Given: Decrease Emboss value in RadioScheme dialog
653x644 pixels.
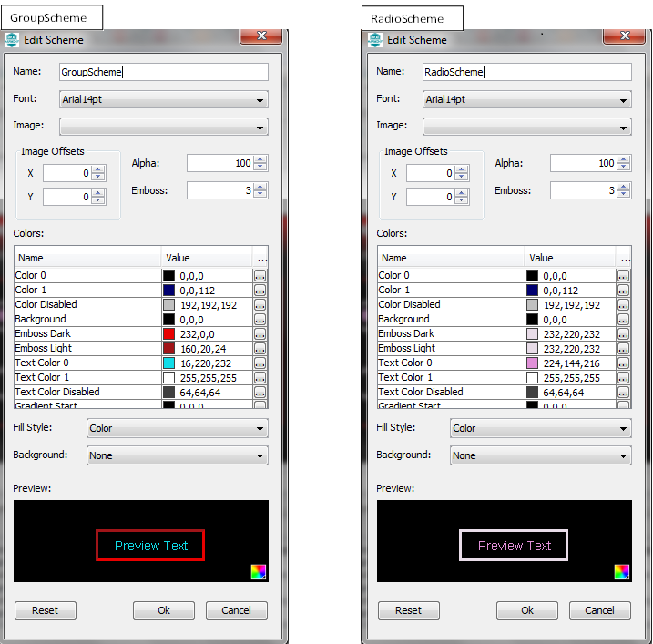Looking at the screenshot, I should tap(625, 195).
